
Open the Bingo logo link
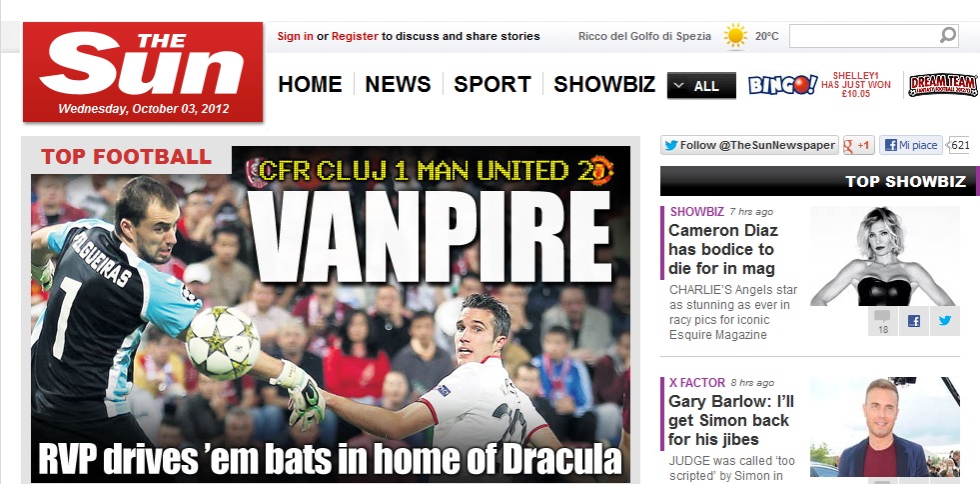782,84
